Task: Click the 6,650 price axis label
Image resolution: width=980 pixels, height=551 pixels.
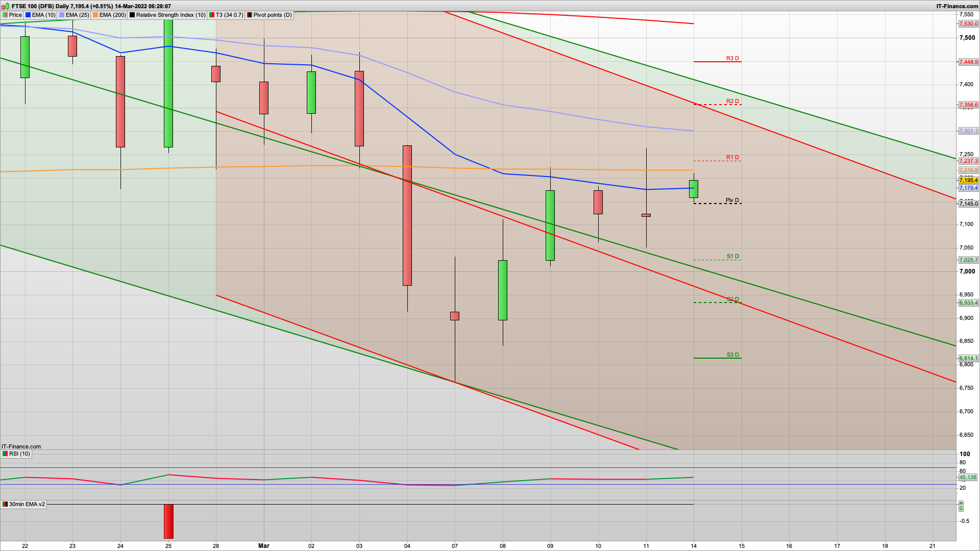Action: click(966, 435)
